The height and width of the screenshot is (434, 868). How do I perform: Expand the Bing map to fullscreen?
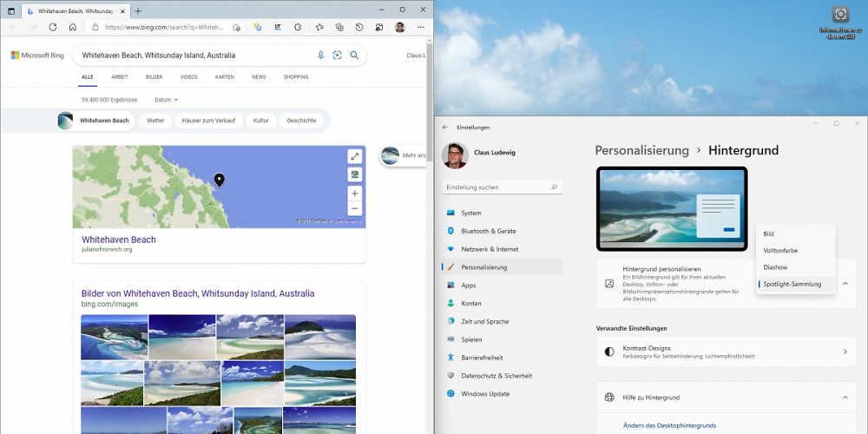coord(355,156)
